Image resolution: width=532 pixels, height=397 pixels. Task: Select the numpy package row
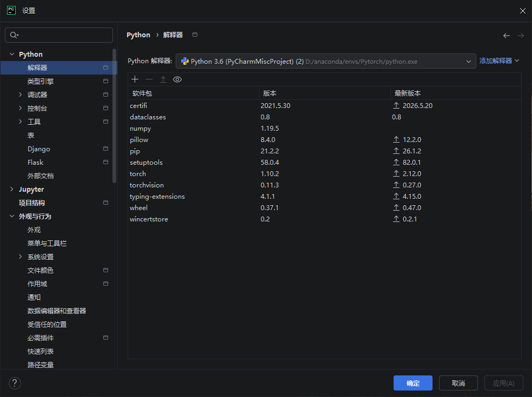coord(324,128)
